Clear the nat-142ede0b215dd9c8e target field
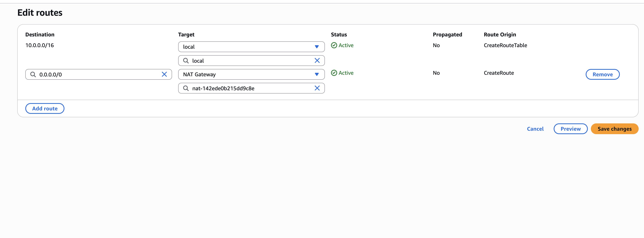The width and height of the screenshot is (644, 238). [317, 88]
